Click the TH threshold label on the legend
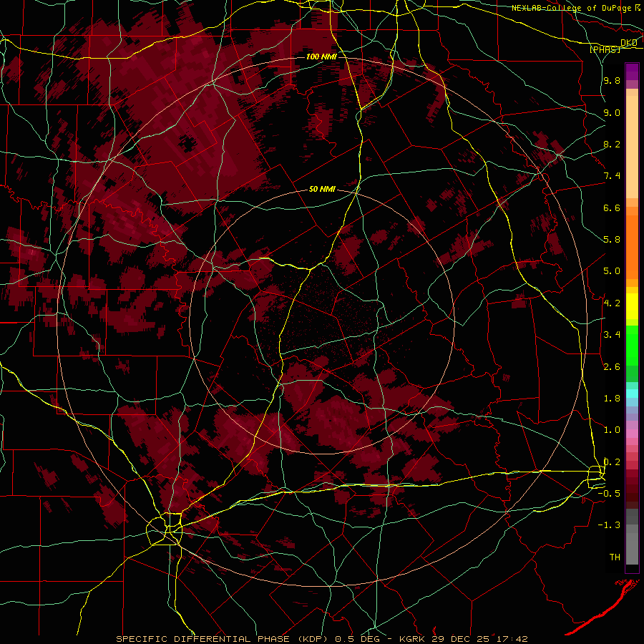644x644 pixels. [x=615, y=557]
